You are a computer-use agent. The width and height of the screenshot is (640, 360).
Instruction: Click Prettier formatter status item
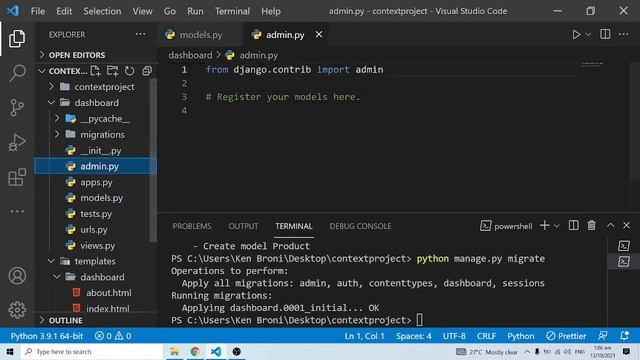[566, 336]
